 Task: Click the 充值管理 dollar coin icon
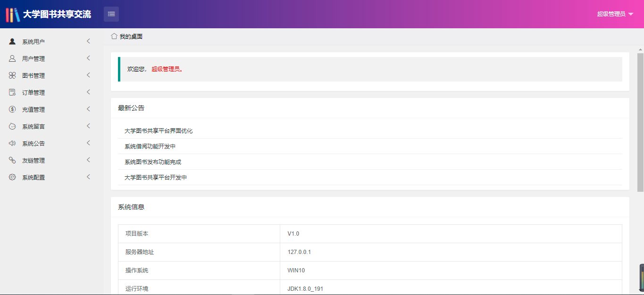coord(12,109)
